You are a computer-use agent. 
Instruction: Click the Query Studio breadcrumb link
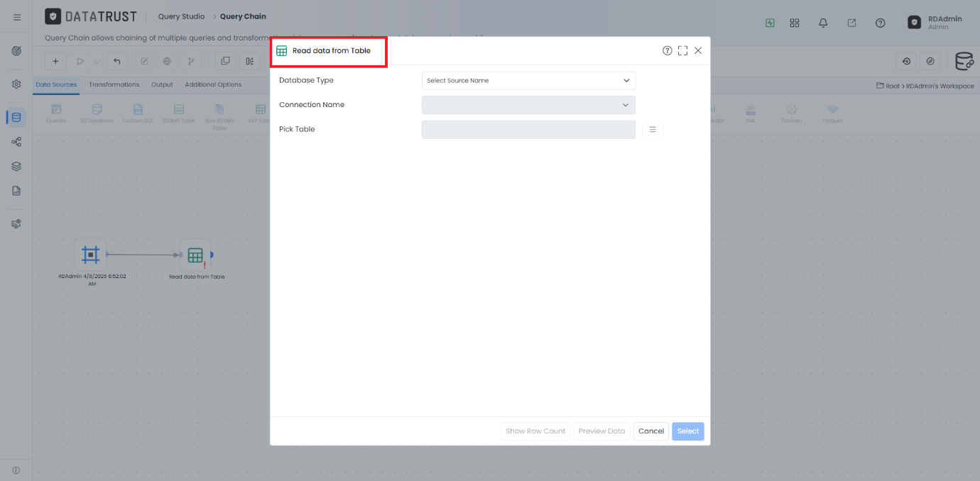[181, 16]
